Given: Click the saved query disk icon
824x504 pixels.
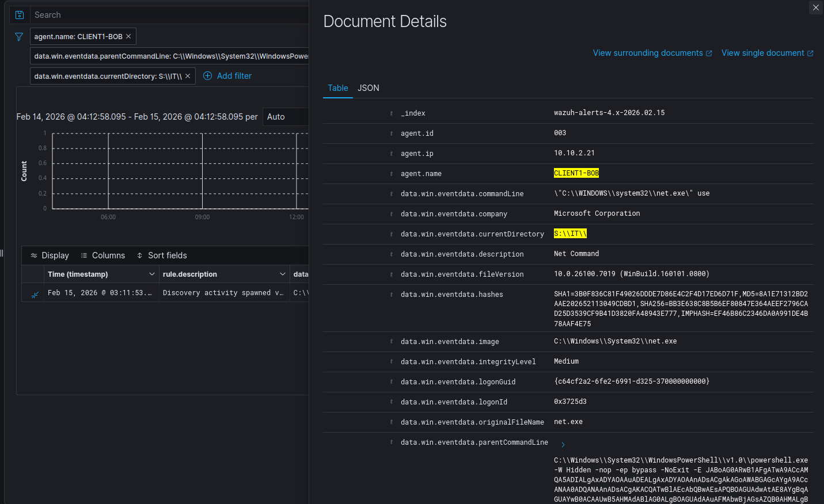Looking at the screenshot, I should coord(20,15).
